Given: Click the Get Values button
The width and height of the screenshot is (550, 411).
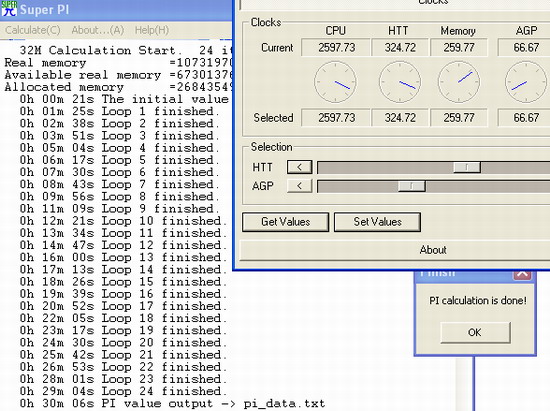Looking at the screenshot, I should [x=286, y=222].
